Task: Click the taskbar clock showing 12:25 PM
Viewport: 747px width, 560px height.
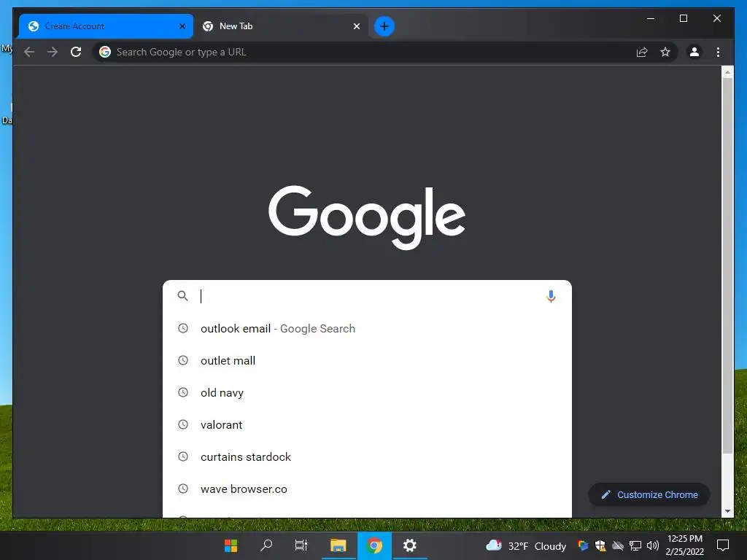Action: click(684, 545)
